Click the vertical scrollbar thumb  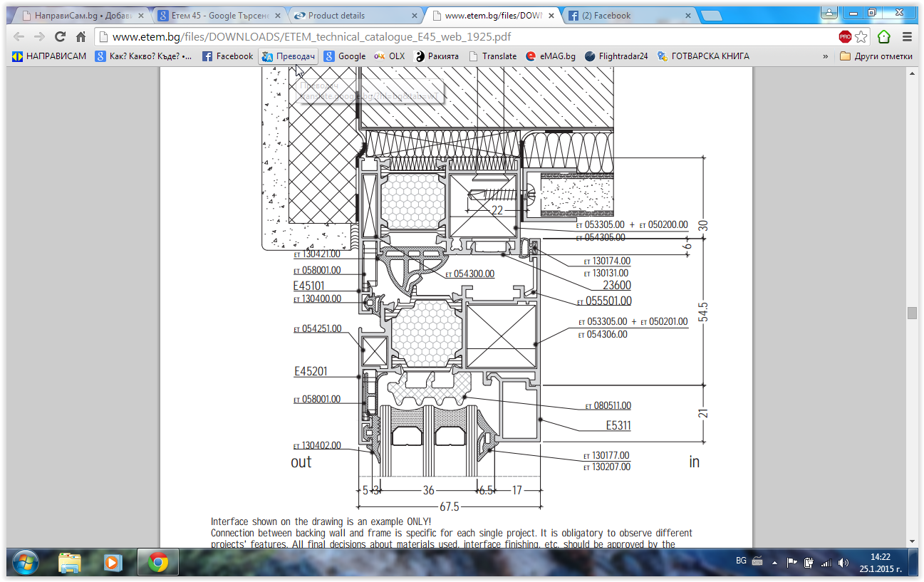coord(911,313)
